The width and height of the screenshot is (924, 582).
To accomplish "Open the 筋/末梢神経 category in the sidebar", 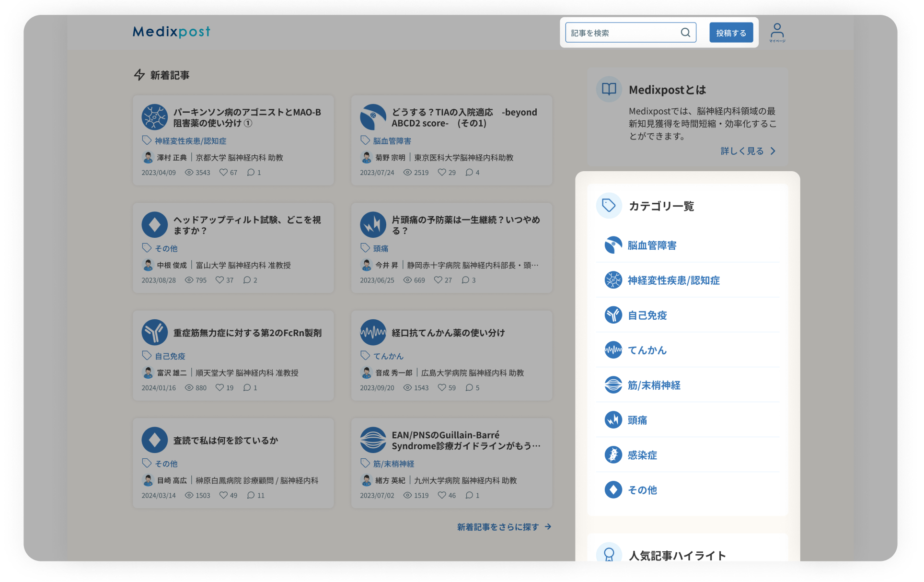I will (654, 385).
